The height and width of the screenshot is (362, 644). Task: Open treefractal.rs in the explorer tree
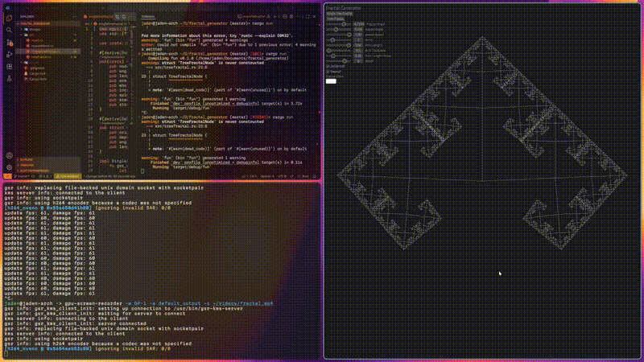47,57
